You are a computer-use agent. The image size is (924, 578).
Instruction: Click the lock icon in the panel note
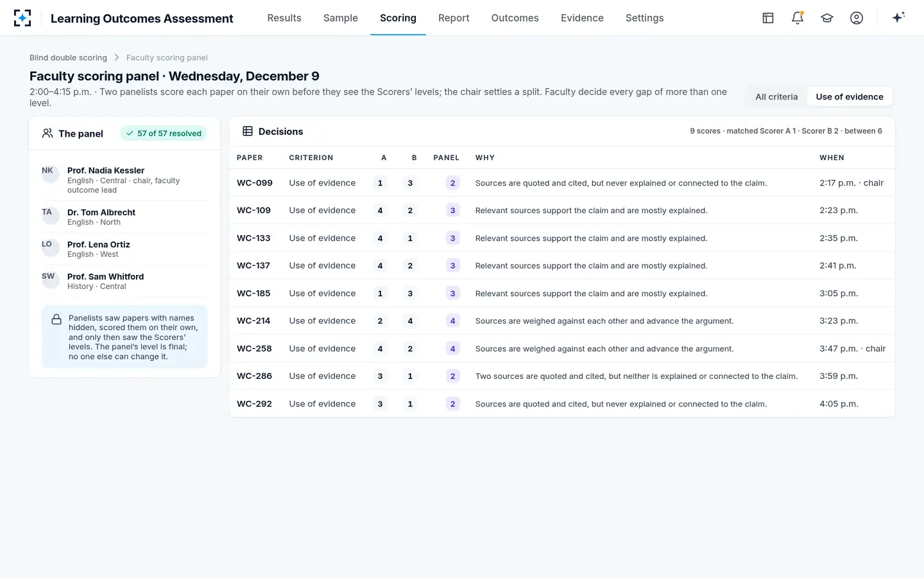(x=56, y=319)
